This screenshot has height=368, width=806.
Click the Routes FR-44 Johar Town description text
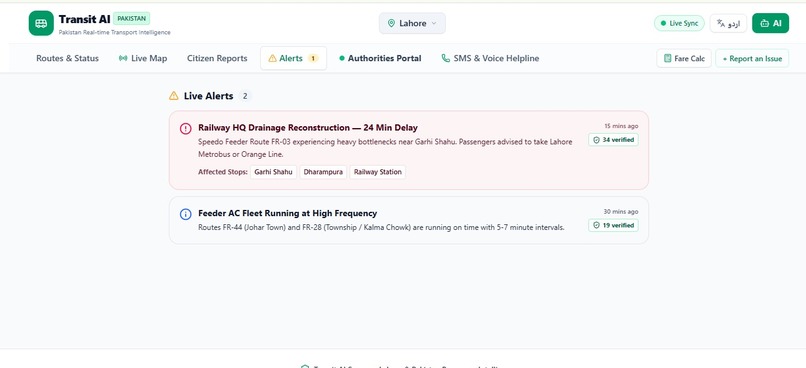tap(381, 227)
